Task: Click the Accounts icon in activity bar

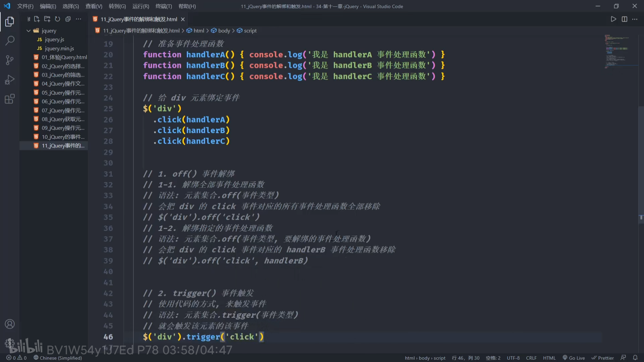Action: [x=10, y=324]
